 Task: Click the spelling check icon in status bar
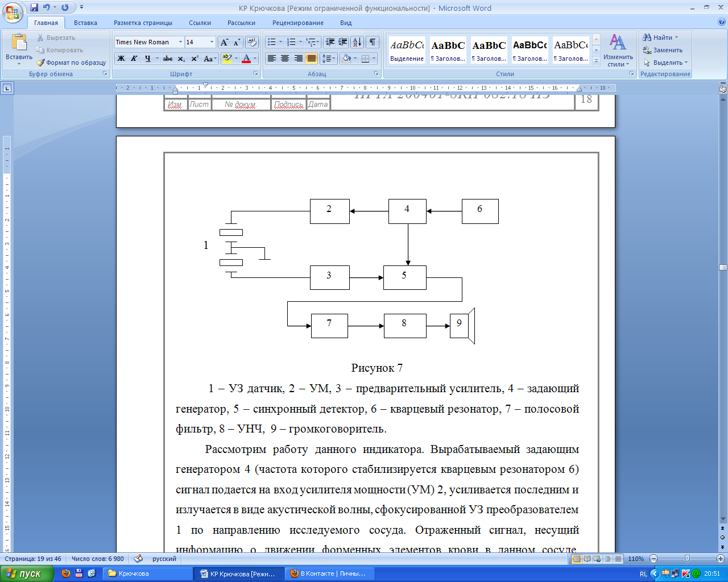[138, 559]
